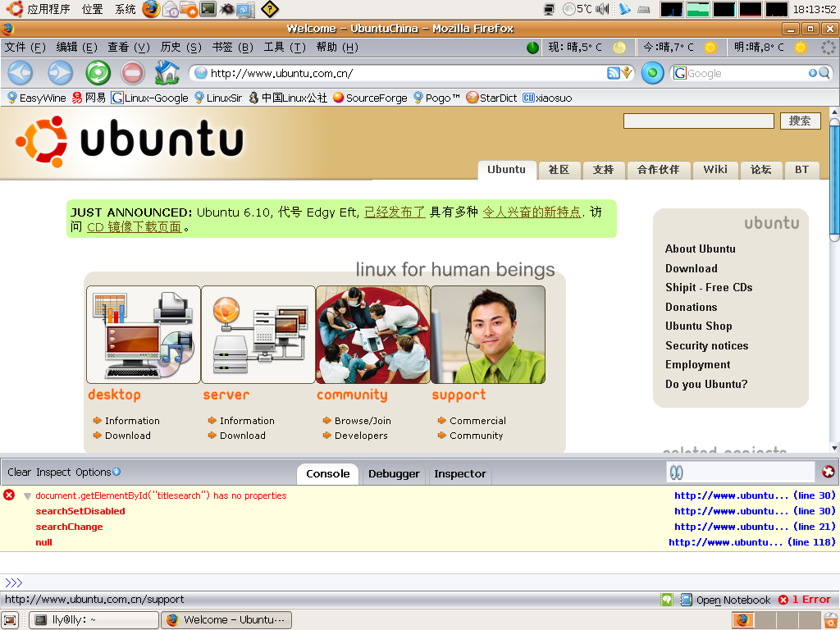Click the scrollbar down arrow of the page
The height and width of the screenshot is (630, 840).
(834, 448)
